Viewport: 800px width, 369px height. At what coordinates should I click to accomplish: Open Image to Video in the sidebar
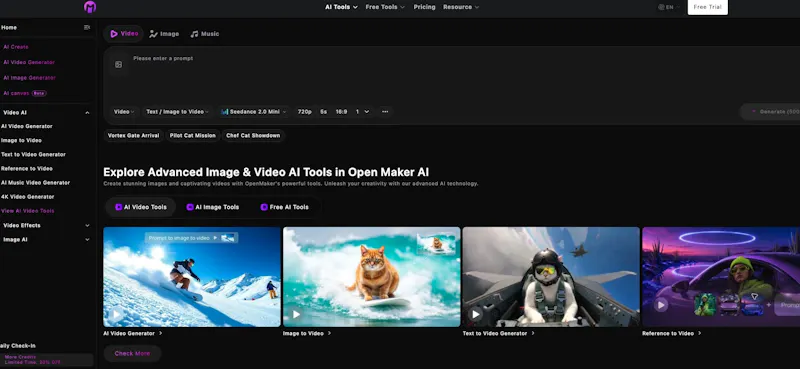click(x=21, y=140)
